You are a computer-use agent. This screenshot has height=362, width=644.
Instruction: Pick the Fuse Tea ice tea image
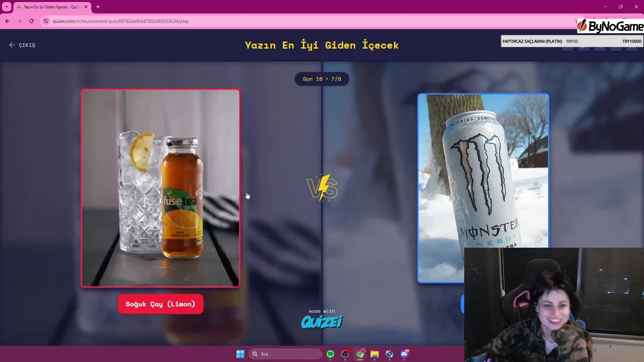coord(160,188)
